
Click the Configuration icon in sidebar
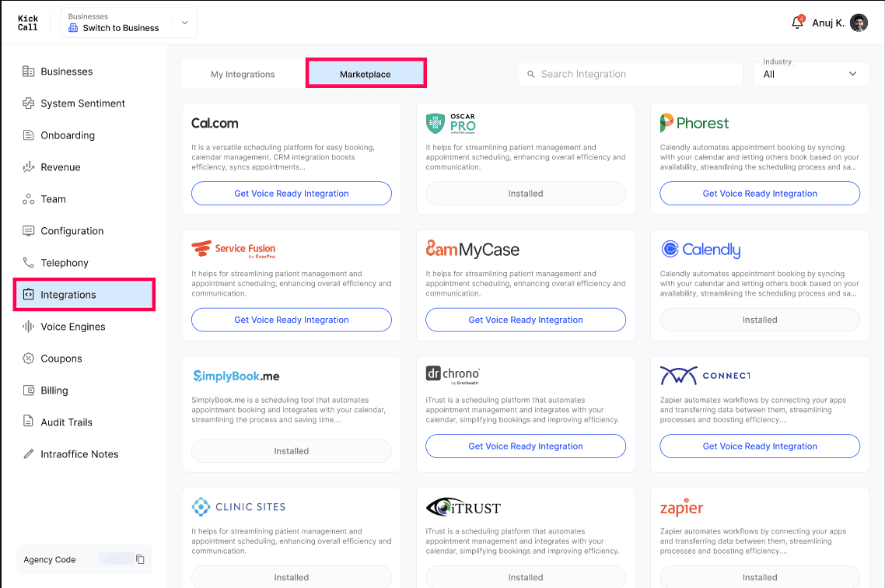(28, 231)
